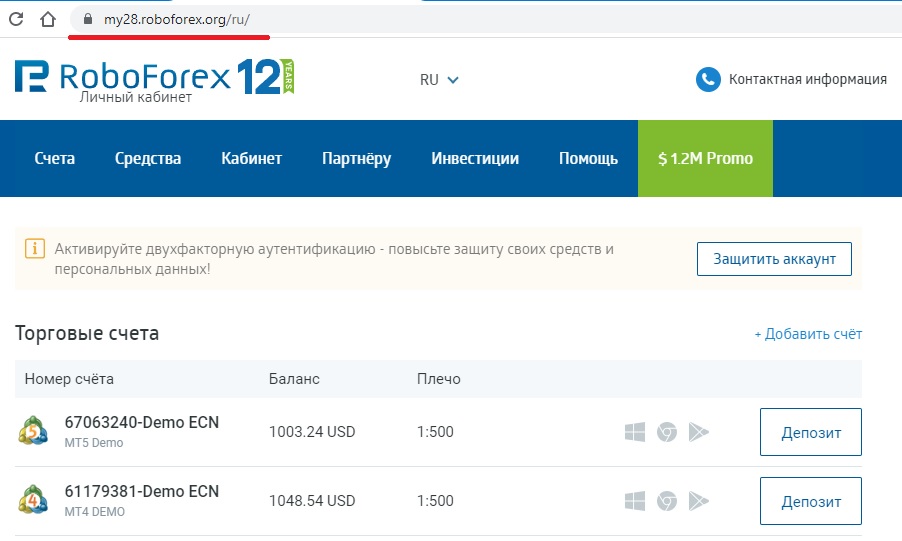
Task: Open the Партнёру menu
Action: point(357,158)
